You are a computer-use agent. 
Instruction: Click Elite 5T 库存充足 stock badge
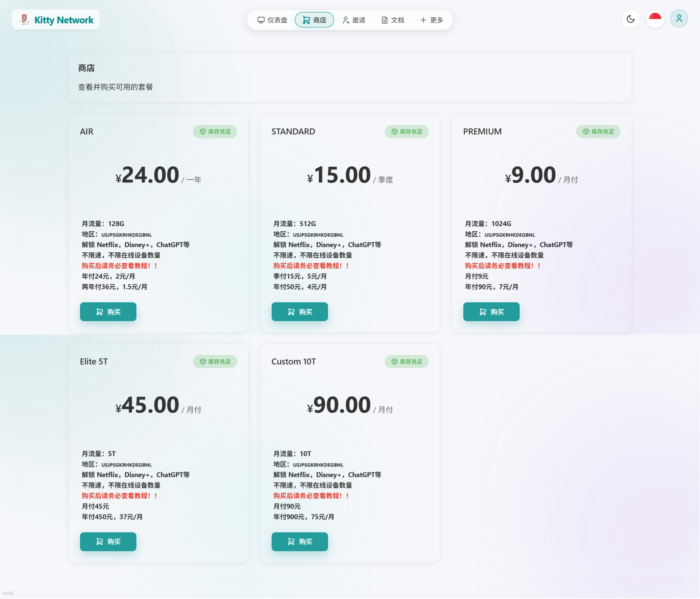(x=215, y=362)
